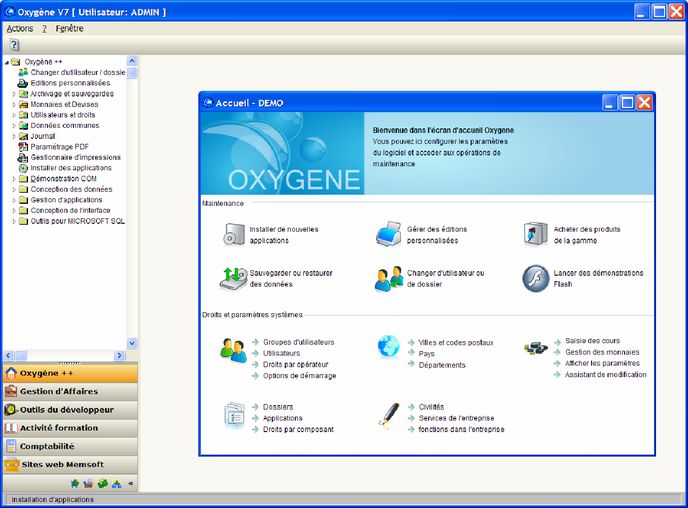Expand the Démonstration COM tree node

tap(14, 179)
